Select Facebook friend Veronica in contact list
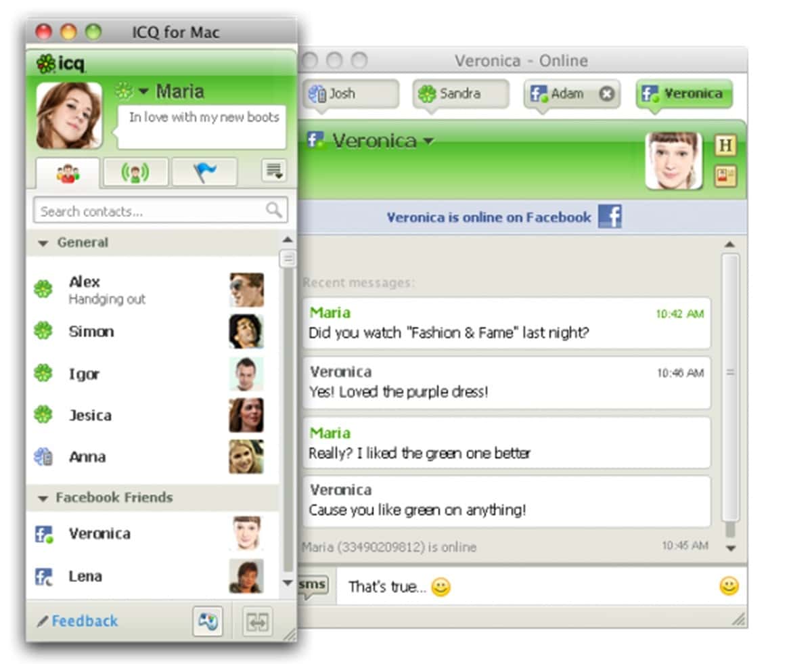Viewport: 812px width, 664px height. pos(152,533)
